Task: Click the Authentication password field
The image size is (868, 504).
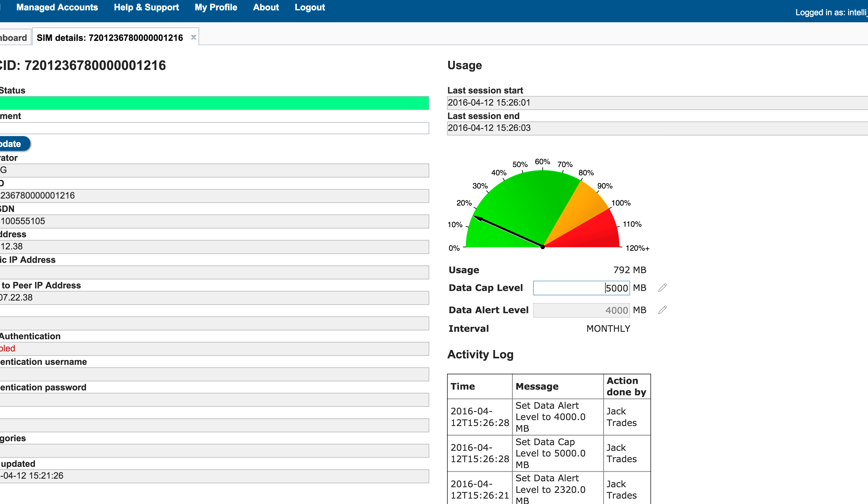Action: (214, 400)
